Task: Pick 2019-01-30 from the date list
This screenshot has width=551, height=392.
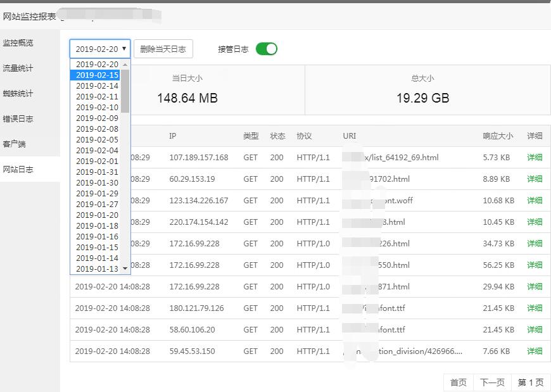Action: tap(95, 183)
